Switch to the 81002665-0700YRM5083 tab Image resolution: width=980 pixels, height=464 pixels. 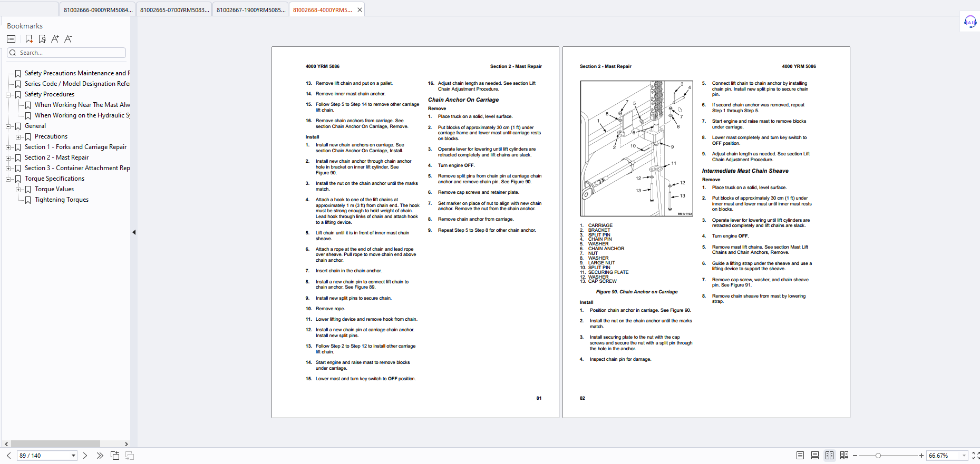tap(174, 10)
